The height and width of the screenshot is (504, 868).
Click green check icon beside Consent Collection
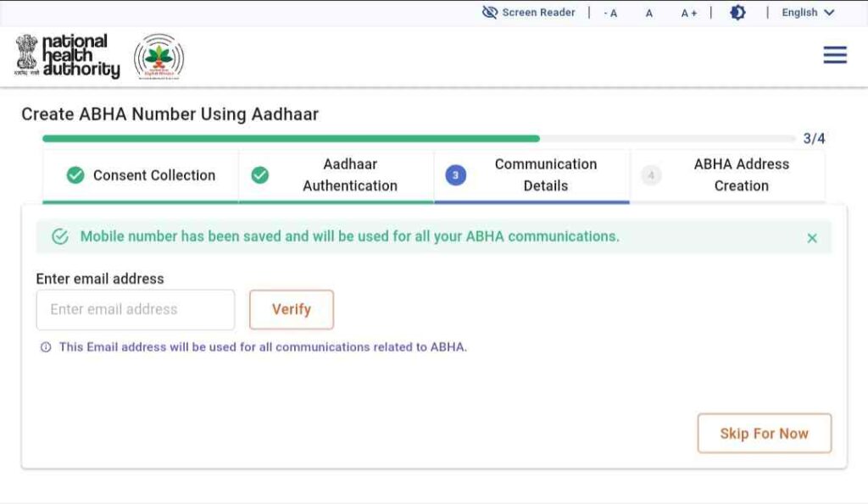(75, 175)
